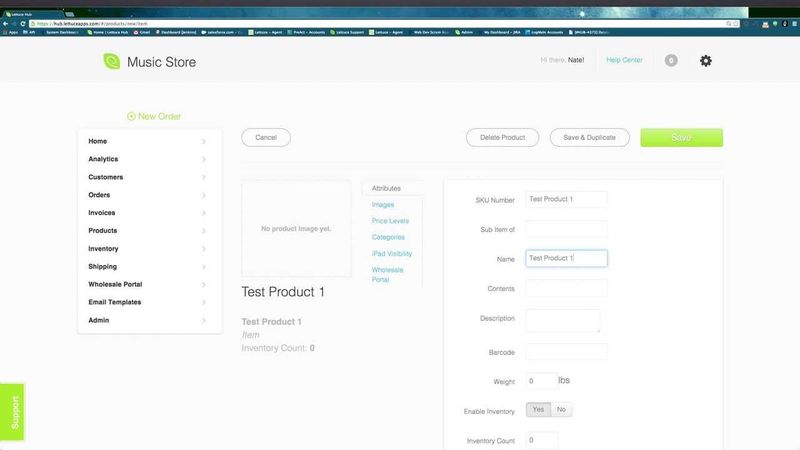Image resolution: width=800 pixels, height=450 pixels.
Task: Expand the Products sidebar menu
Action: (x=150, y=231)
